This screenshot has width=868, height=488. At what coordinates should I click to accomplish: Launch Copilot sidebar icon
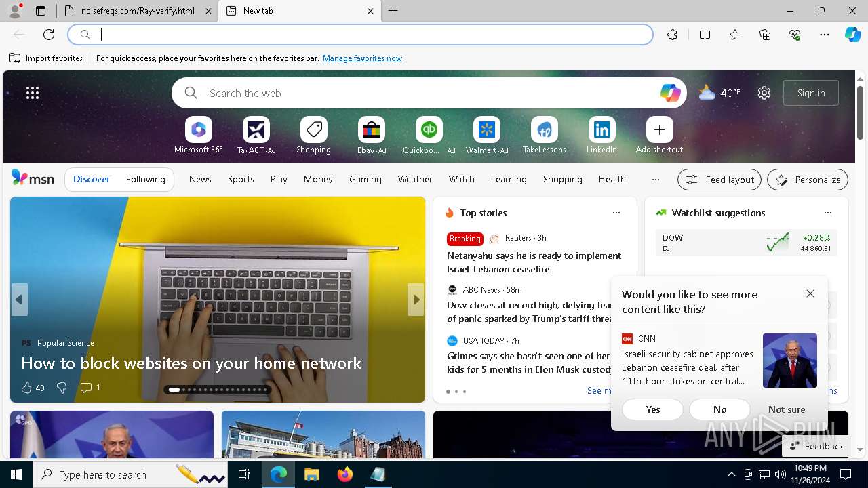852,35
